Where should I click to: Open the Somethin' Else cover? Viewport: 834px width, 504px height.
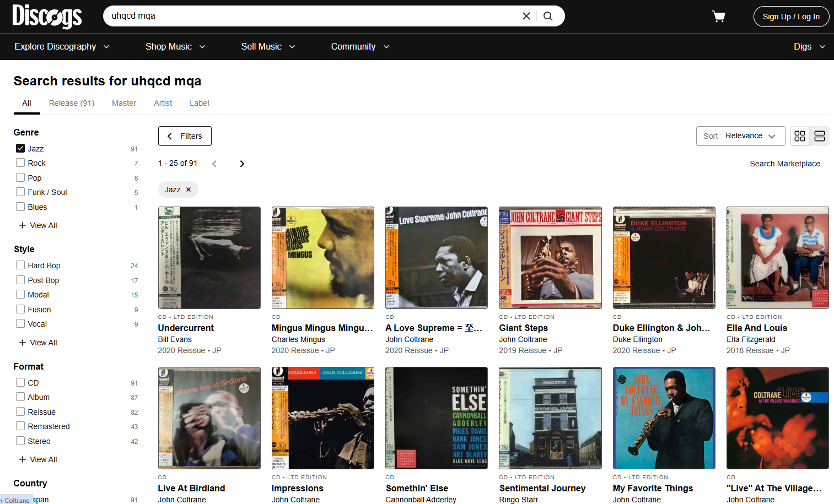coord(437,418)
